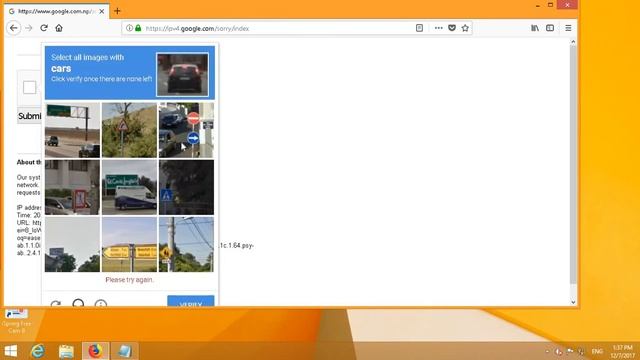Select the white van image
Viewport: 640px width, 360px height.
point(129,187)
